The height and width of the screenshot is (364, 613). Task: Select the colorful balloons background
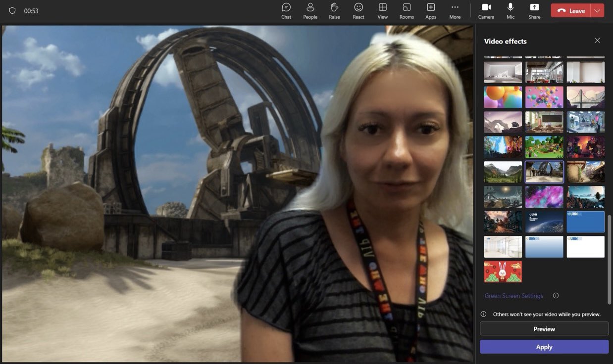pos(503,97)
